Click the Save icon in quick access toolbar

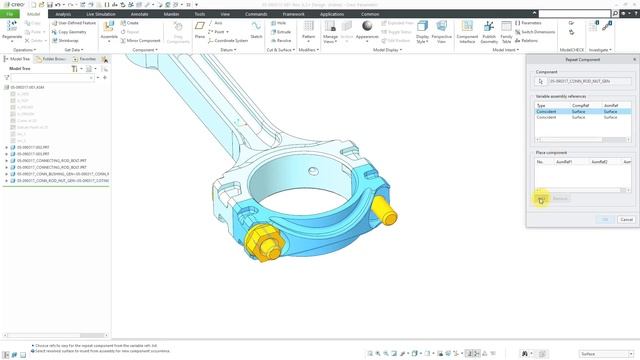coord(50,5)
